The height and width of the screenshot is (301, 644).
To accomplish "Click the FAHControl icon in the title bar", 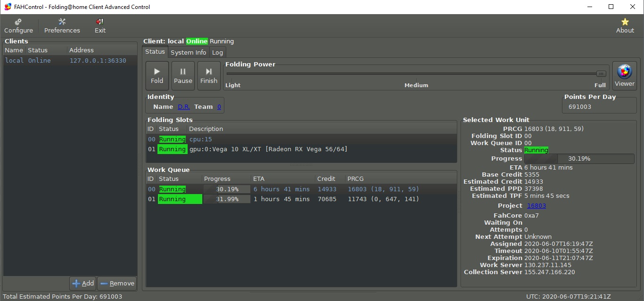I will [x=8, y=7].
